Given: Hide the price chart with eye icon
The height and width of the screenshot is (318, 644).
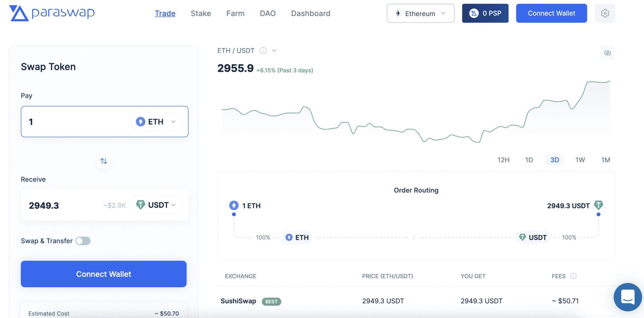Looking at the screenshot, I should [x=607, y=53].
